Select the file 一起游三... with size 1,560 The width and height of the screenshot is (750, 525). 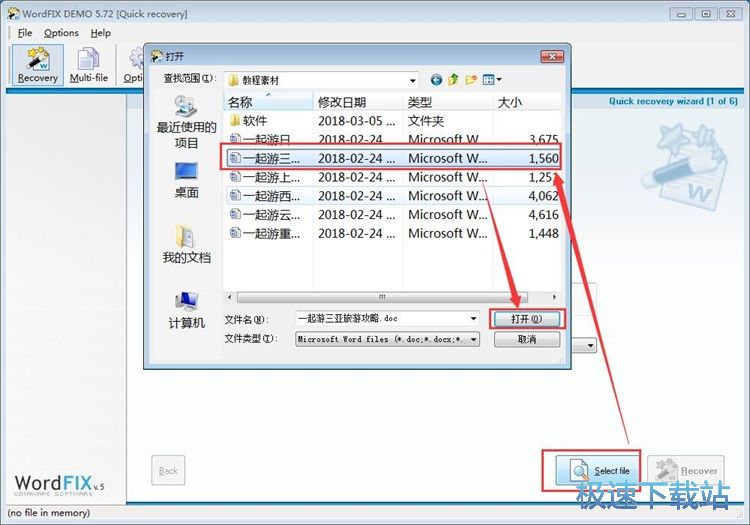coord(393,158)
